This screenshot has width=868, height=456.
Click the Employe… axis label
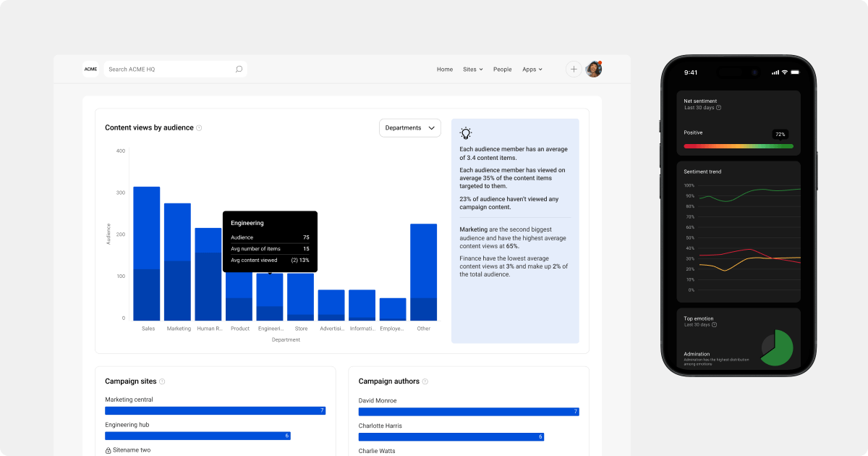pyautogui.click(x=392, y=329)
